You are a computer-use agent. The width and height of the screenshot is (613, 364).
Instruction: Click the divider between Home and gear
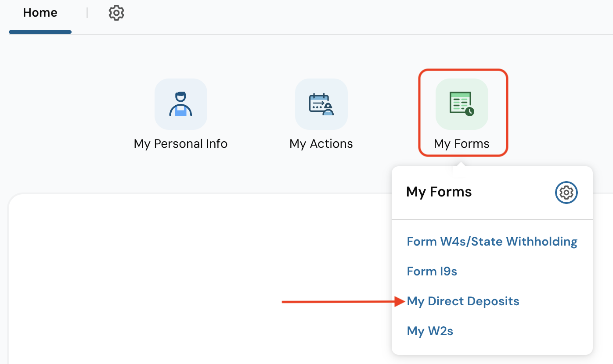(x=87, y=13)
